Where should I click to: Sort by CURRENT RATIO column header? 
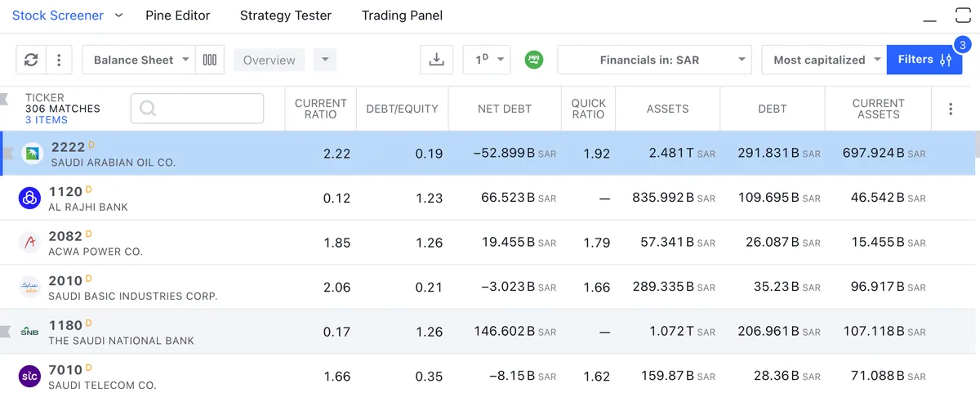(321, 109)
